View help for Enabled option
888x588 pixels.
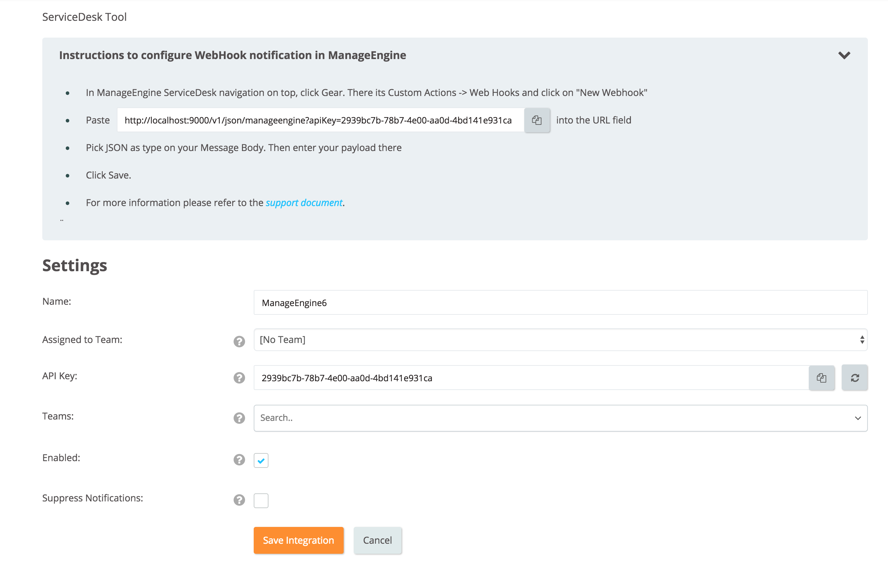239,459
